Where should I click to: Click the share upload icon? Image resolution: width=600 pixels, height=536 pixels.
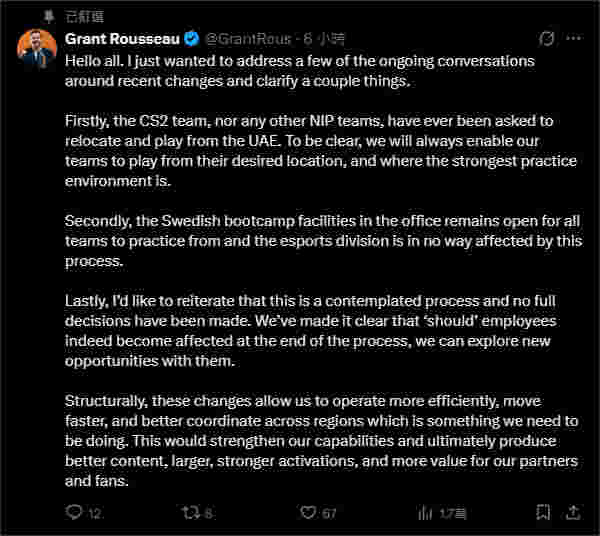tap(573, 513)
